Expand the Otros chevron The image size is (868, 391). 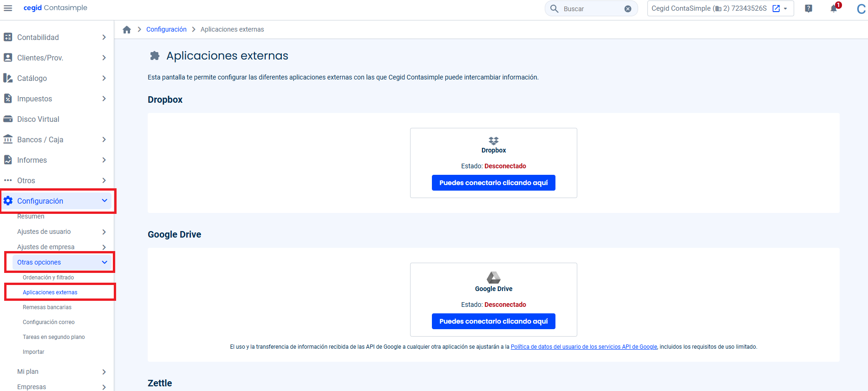click(104, 180)
